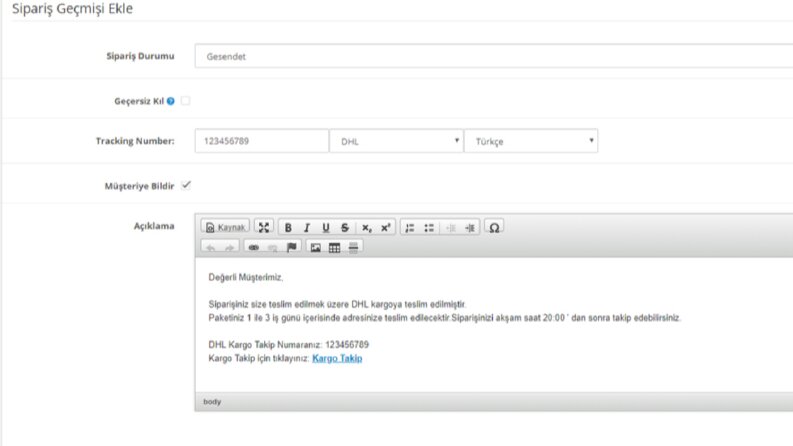Toggle italic formatting
The width and height of the screenshot is (793, 446).
307,228
